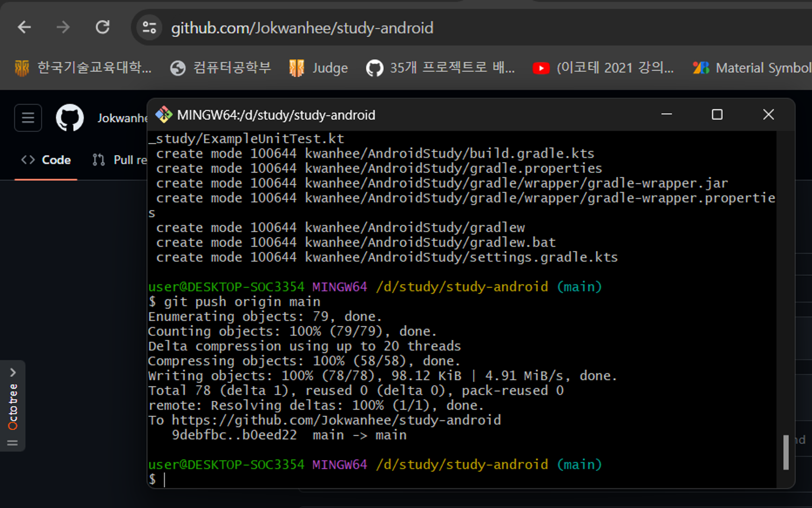Click the MINGW64:/d/study/study-android window title
812x508 pixels.
pos(276,115)
